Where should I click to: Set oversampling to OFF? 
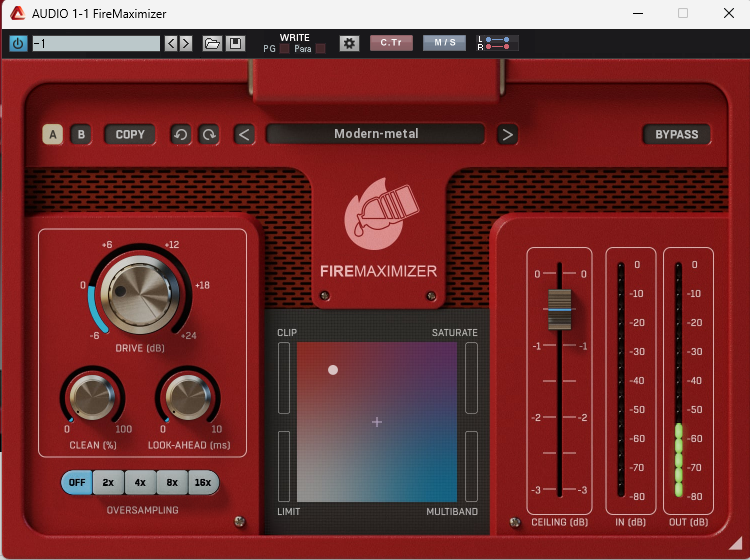[x=77, y=483]
